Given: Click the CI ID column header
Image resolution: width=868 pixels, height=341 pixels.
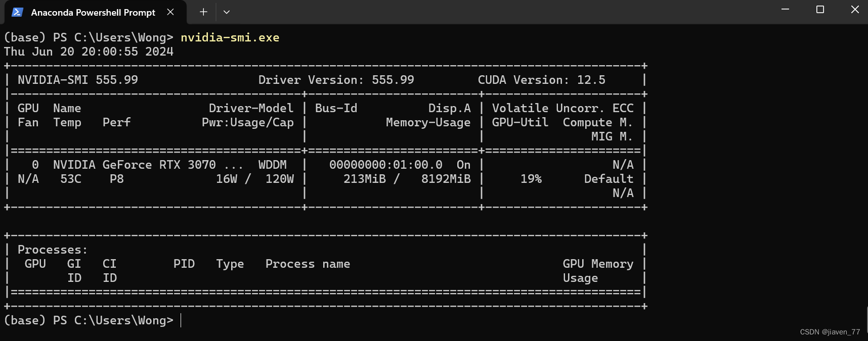Looking at the screenshot, I should (x=110, y=271).
